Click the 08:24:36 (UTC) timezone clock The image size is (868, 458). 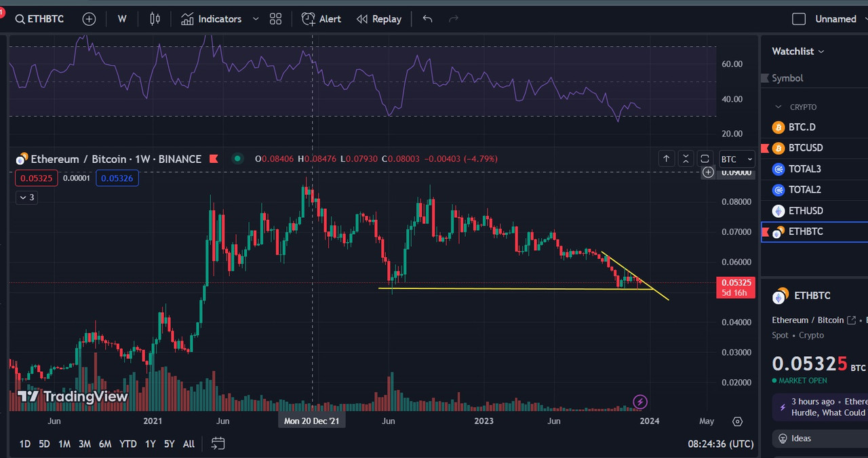(720, 444)
